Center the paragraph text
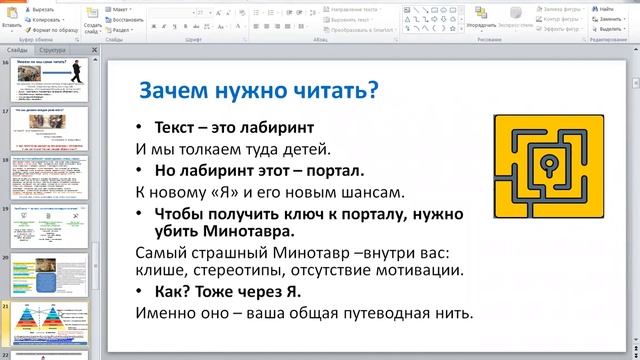 pos(267,27)
